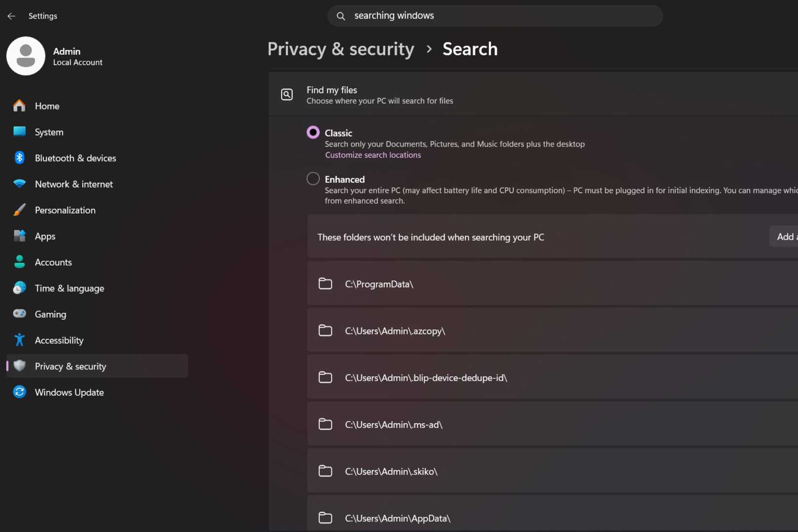This screenshot has width=798, height=532.
Task: Click the Search breadcrumb title
Action: (470, 49)
